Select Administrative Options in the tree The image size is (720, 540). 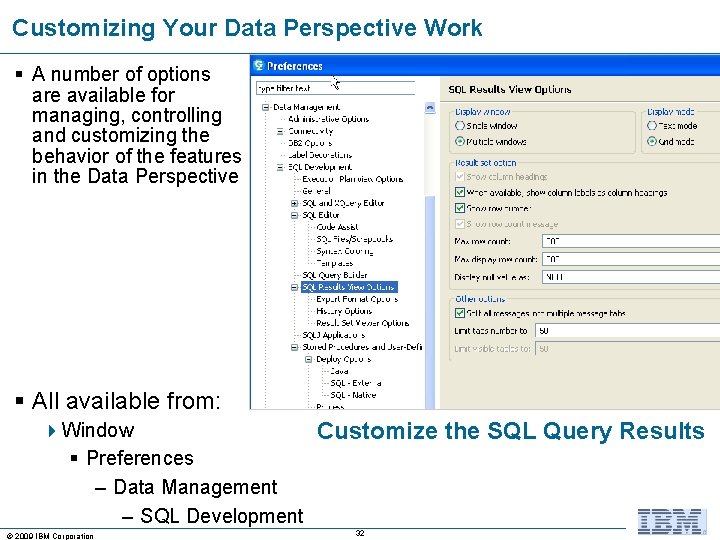(328, 119)
